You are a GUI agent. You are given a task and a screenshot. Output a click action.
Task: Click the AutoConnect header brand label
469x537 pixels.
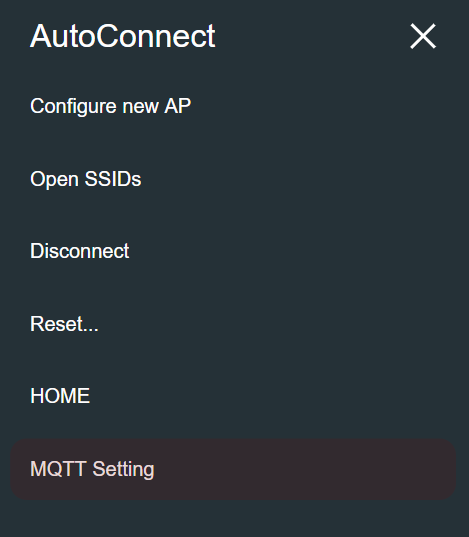pyautogui.click(x=123, y=36)
